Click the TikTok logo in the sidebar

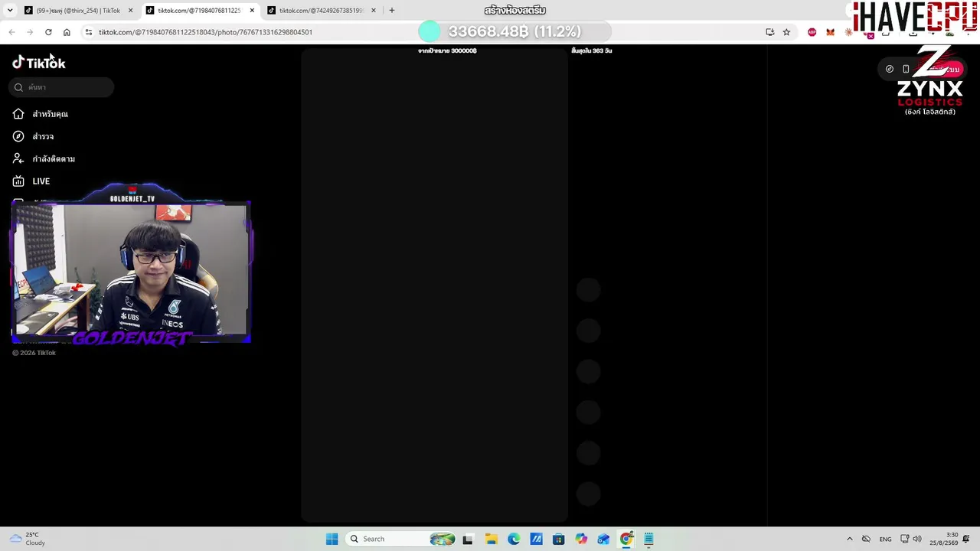pos(39,63)
